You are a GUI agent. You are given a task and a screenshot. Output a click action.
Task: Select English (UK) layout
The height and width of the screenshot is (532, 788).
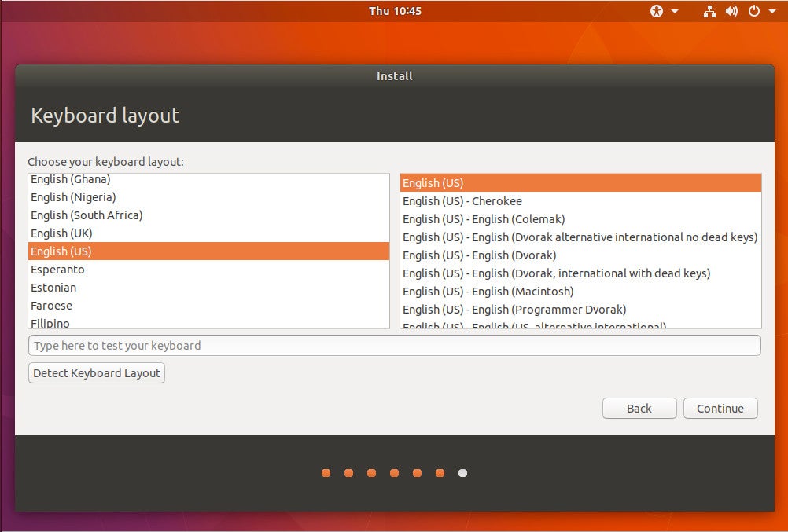[x=208, y=233]
